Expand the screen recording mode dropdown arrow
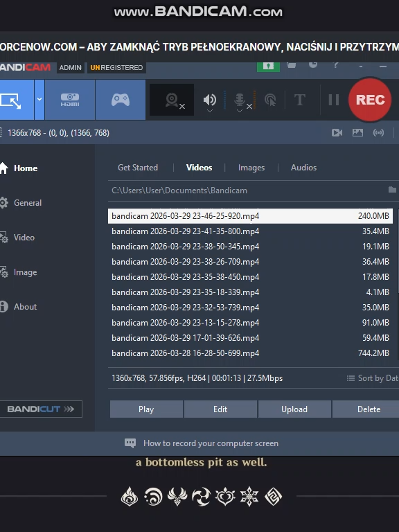The image size is (399, 532). tap(39, 100)
